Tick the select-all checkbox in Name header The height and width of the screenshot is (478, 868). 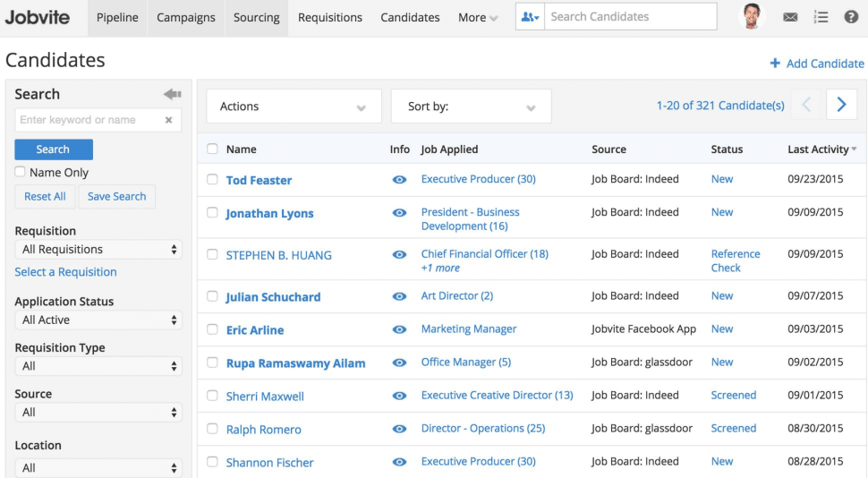(212, 149)
